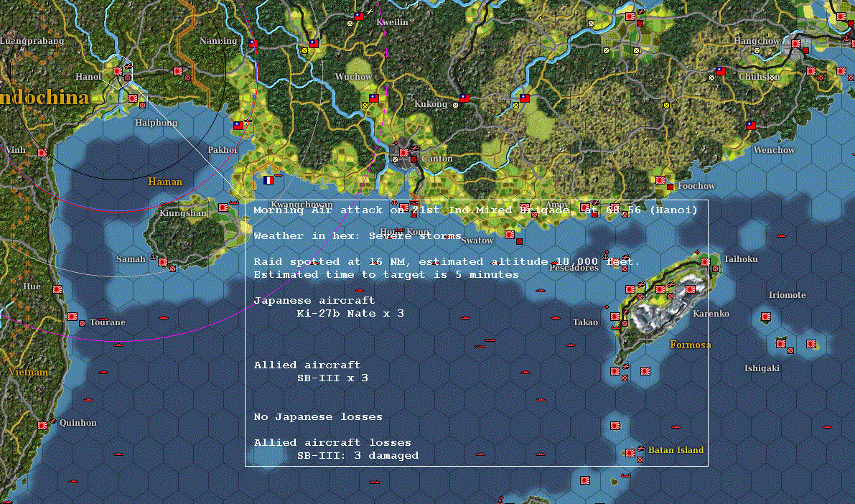Screen dimensions: 855x504
Task: Click the red unit marker below Hanoi flag
Action: [127, 78]
